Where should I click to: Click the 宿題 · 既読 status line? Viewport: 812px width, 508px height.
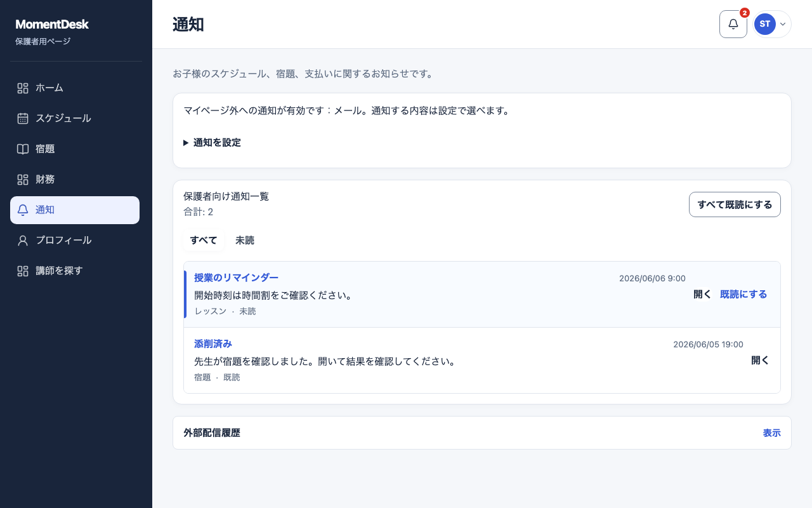click(217, 378)
